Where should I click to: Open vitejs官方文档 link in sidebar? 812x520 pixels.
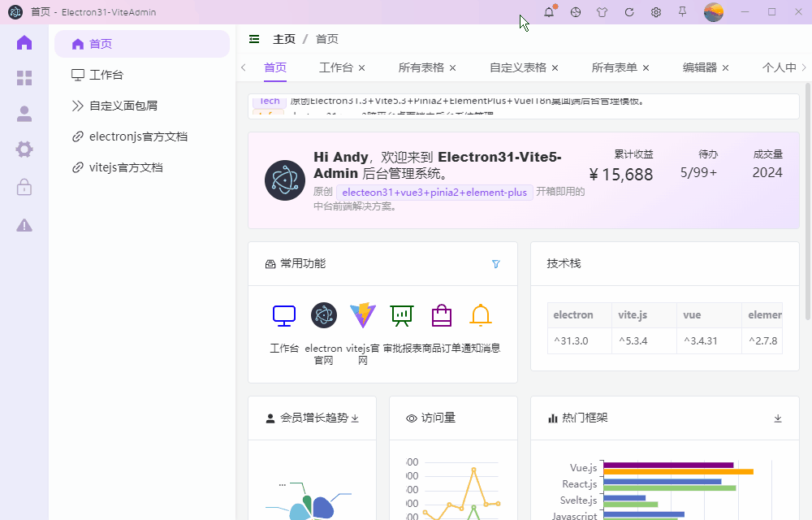pos(142,168)
